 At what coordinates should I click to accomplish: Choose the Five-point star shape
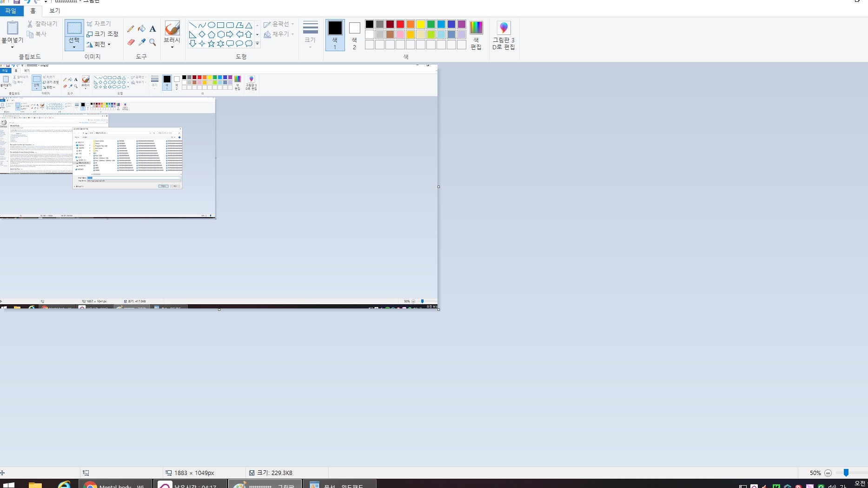[x=211, y=44]
